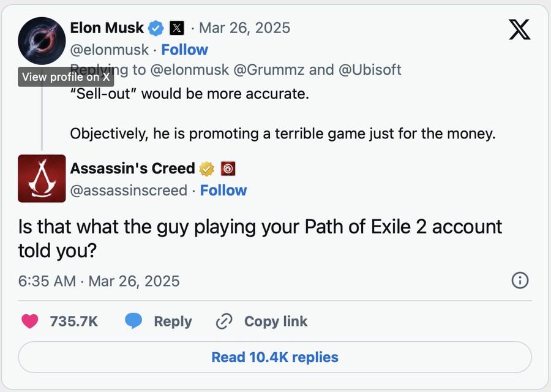Click the Read 10.4K replies button
551x392 pixels.
point(275,357)
